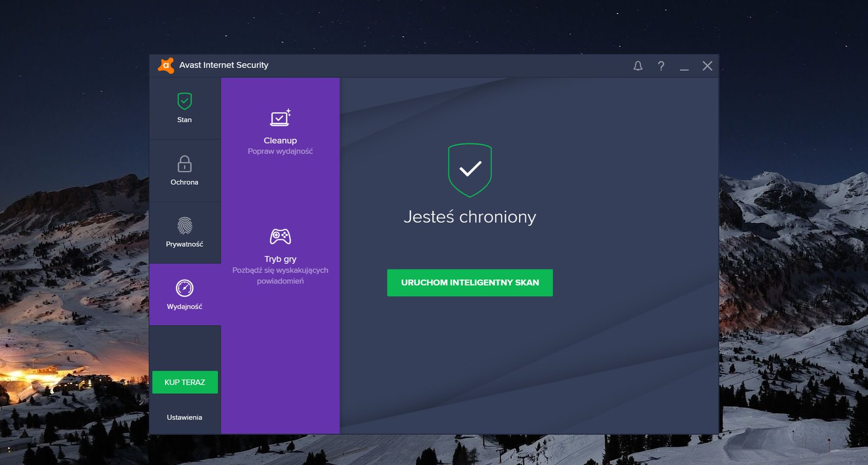This screenshot has height=465, width=868.
Task: Click the Cleanup laptop icon
Action: (280, 118)
